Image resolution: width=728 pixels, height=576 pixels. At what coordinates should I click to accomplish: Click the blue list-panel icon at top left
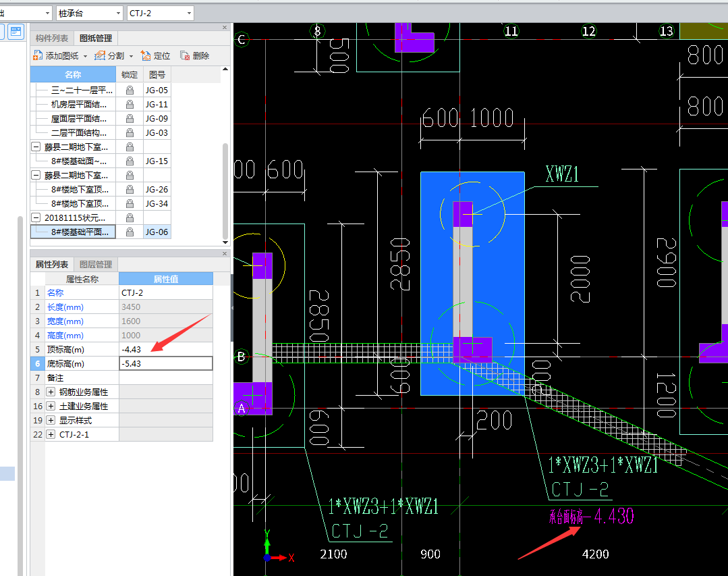(16, 32)
